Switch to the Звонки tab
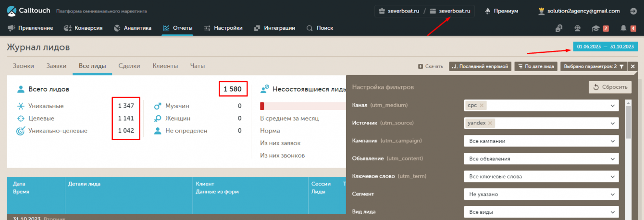644x220 pixels. click(23, 66)
